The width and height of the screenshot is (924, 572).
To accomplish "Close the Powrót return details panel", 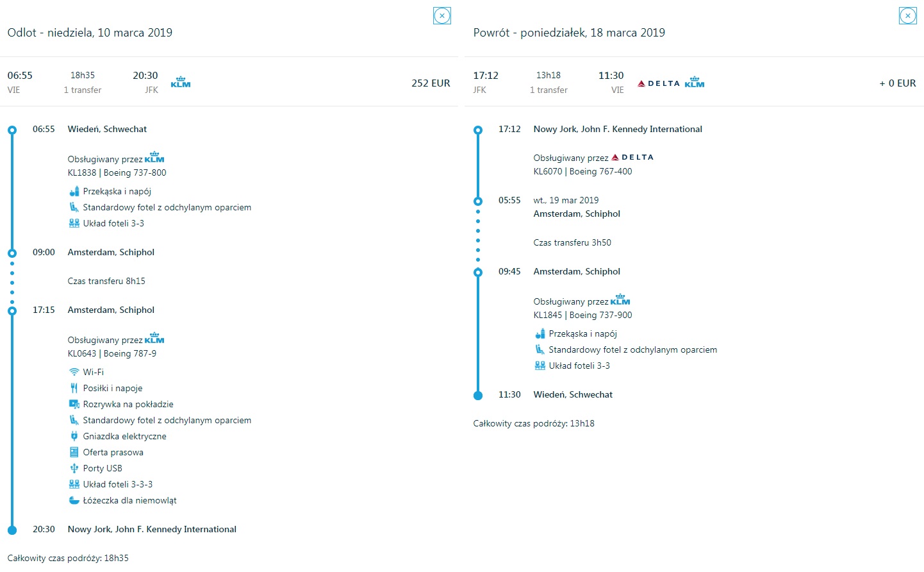I will tap(908, 16).
